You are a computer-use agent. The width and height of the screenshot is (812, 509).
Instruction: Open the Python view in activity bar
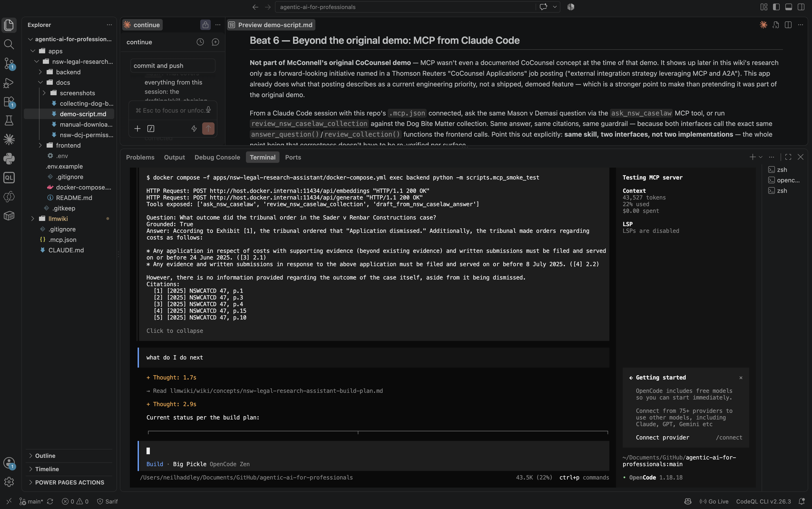[9, 159]
